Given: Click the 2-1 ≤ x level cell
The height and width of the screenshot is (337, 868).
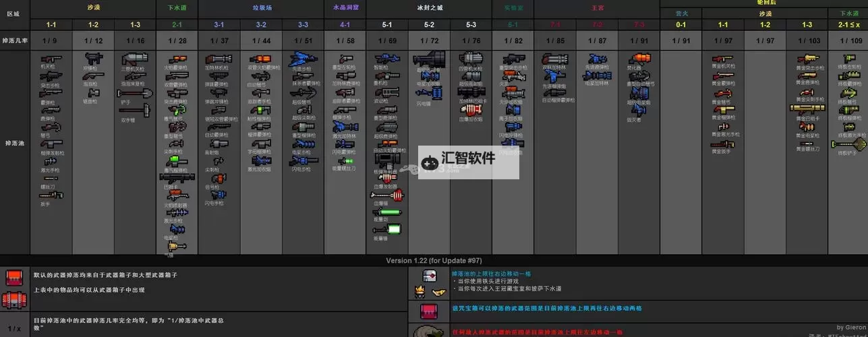Looking at the screenshot, I should click(848, 25).
